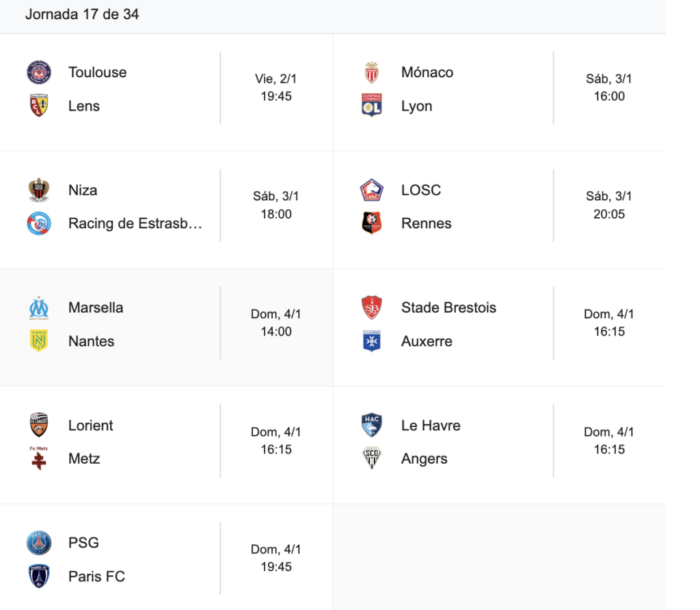Viewport: 700px width, 610px height.
Task: Select the Auxerre team name
Action: [427, 341]
